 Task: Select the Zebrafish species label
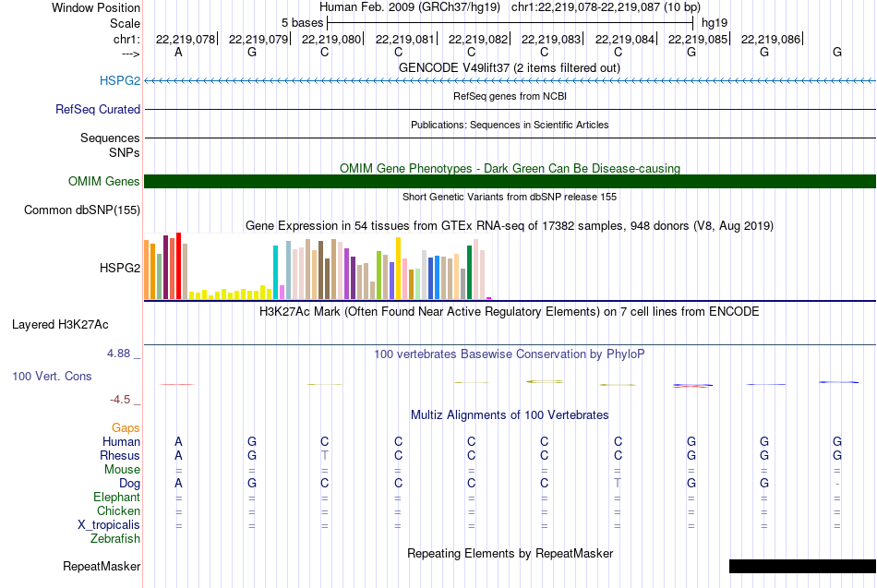pyautogui.click(x=115, y=538)
